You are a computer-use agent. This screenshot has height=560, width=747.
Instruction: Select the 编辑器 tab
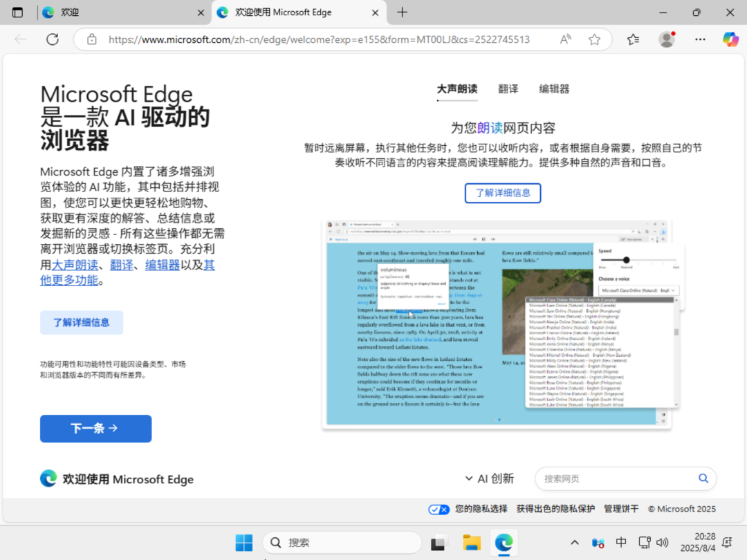pos(554,89)
